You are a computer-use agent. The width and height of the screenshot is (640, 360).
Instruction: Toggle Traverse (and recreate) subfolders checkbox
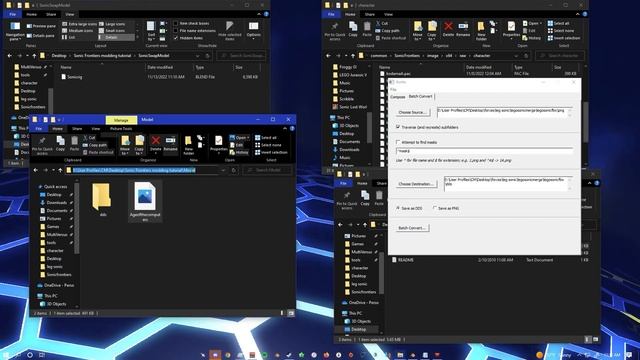tap(427, 127)
